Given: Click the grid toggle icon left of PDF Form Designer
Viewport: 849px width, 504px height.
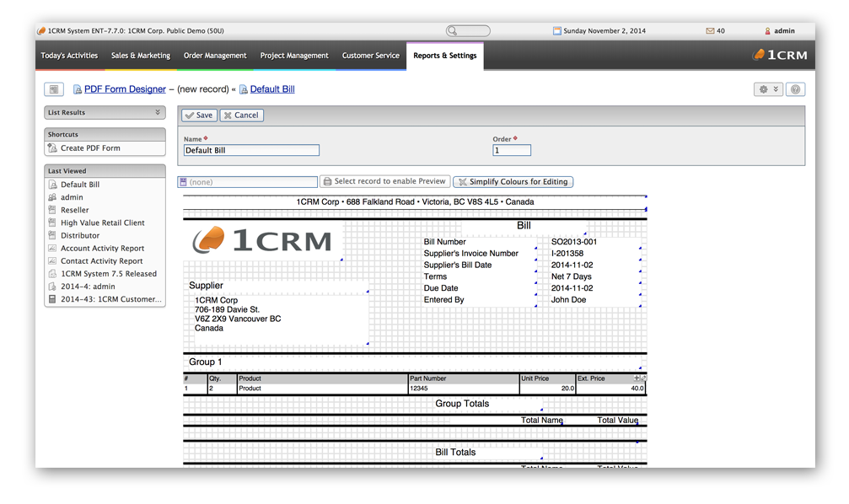Looking at the screenshot, I should [53, 88].
